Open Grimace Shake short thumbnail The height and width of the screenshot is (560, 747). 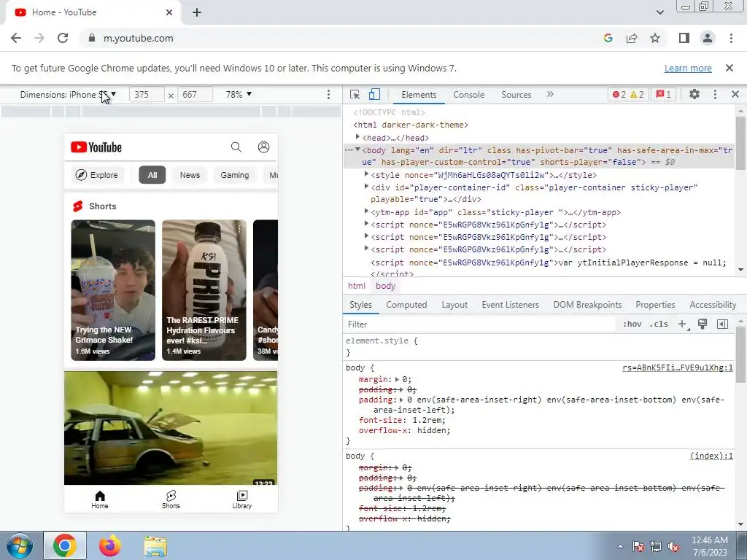click(113, 290)
